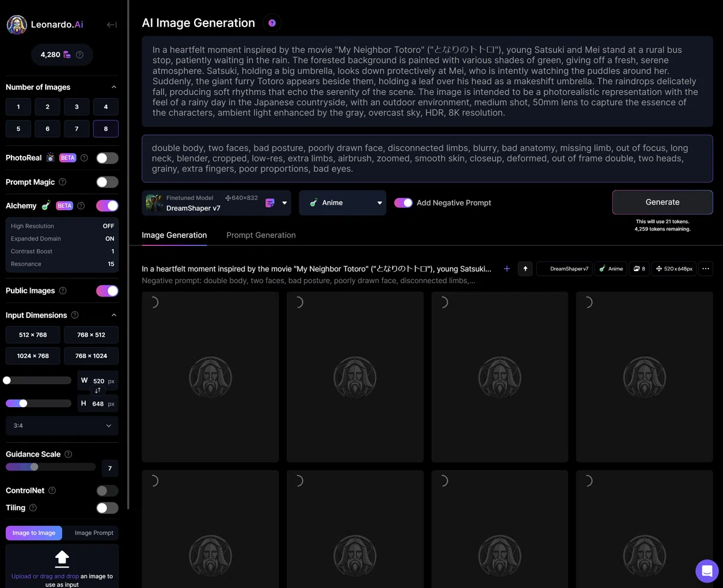723x588 pixels.
Task: Choose the 1024 × 768 dimension preset
Action: (x=33, y=356)
